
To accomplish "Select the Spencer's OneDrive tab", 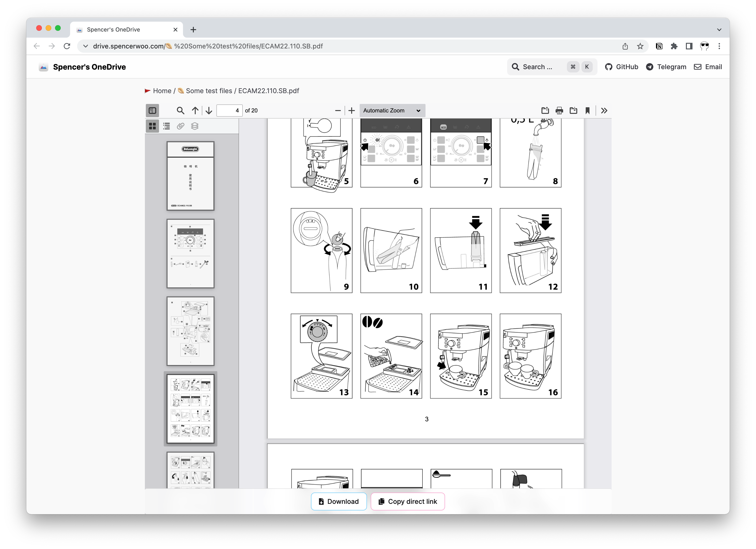I will [x=126, y=30].
